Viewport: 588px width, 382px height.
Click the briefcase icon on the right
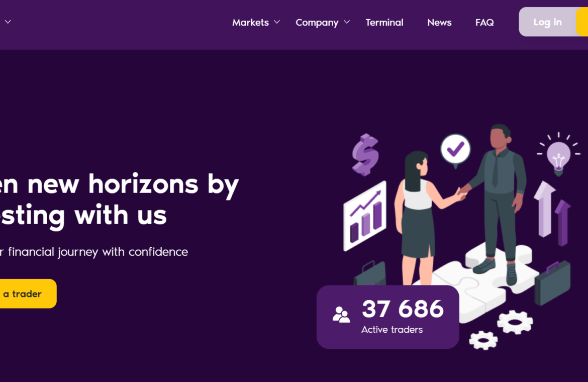[552, 282]
